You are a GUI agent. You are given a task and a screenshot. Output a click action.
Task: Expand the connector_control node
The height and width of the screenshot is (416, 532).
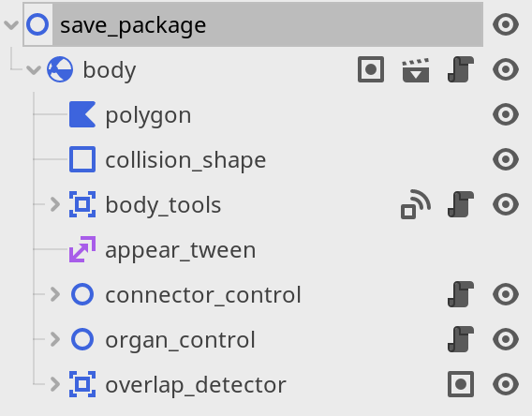pyautogui.click(x=55, y=294)
